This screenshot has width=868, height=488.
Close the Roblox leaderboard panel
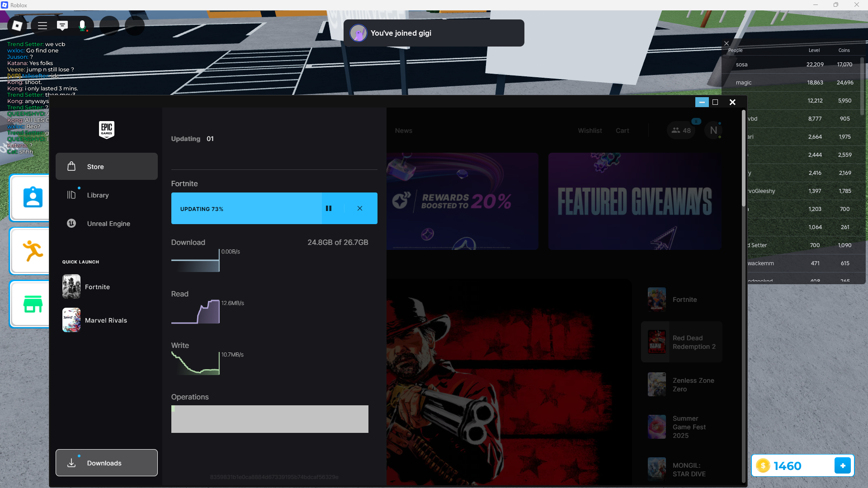pos(726,43)
